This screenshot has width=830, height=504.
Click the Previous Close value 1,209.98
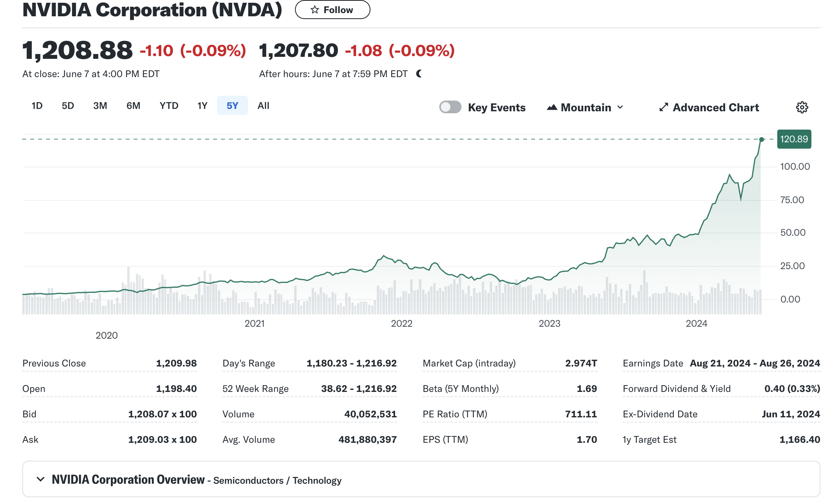[176, 363]
